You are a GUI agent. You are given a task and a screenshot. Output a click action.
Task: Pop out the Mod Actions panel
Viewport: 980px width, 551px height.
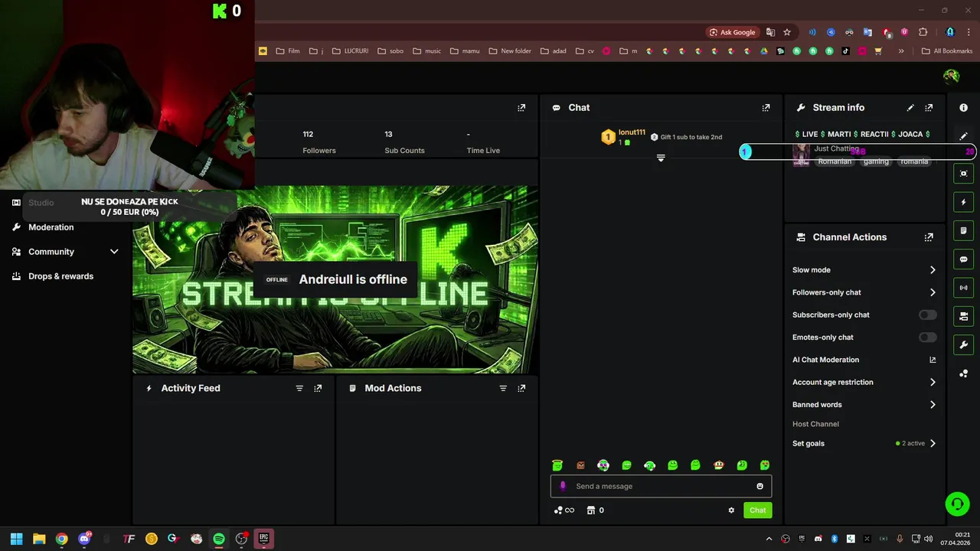[x=521, y=388]
